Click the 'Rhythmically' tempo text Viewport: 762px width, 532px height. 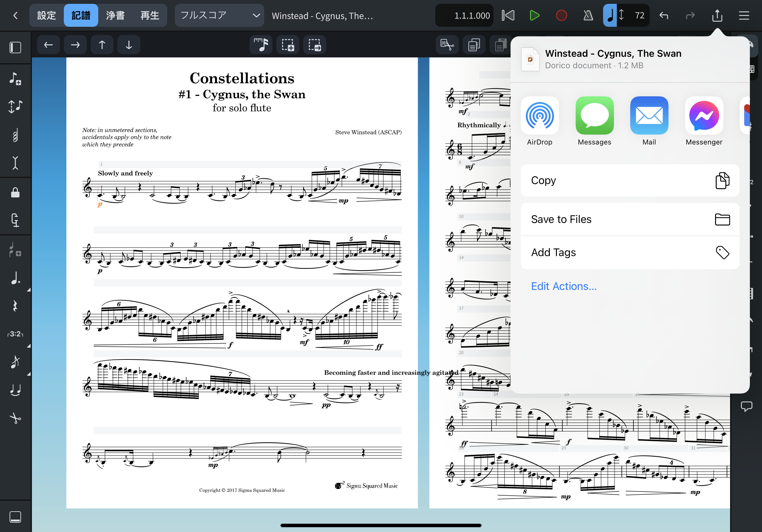point(479,125)
